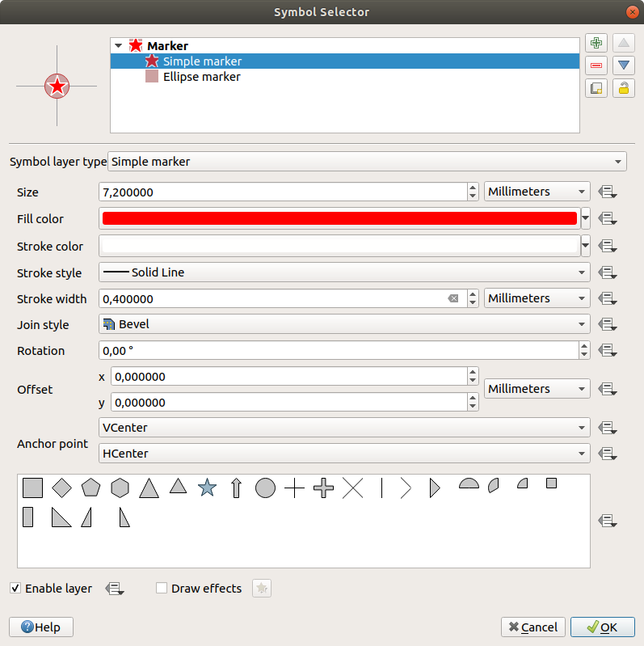644x646 pixels.
Task: Open the Symbol layer type dropdown
Action: (367, 162)
